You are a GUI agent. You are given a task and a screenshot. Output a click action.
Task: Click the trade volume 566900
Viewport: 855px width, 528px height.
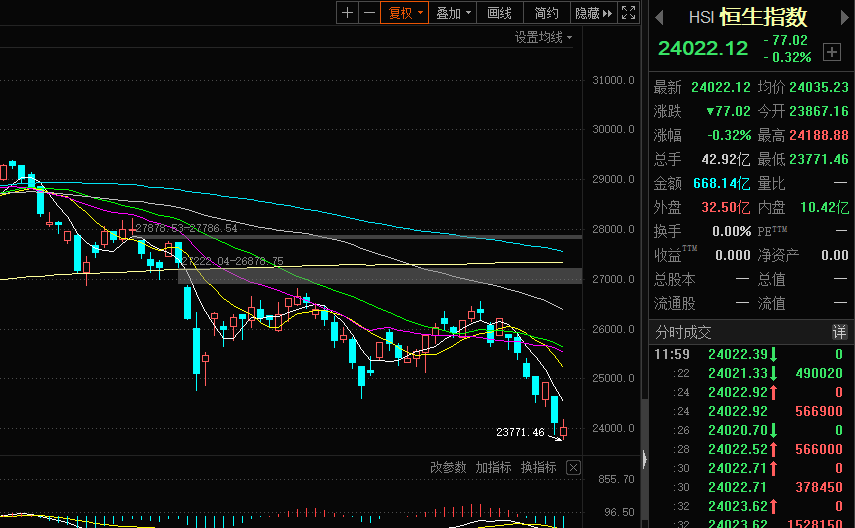818,411
